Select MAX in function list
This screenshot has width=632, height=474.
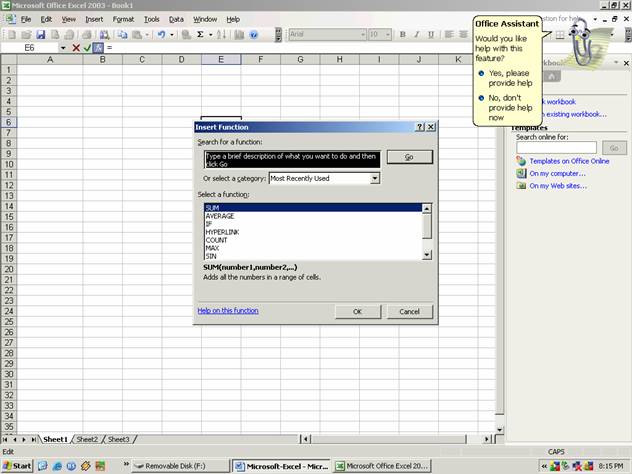click(x=313, y=248)
